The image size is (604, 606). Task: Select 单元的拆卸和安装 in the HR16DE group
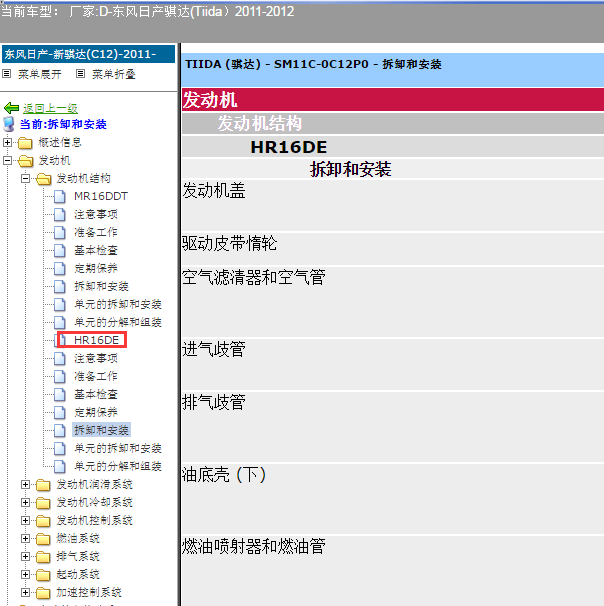pos(118,448)
